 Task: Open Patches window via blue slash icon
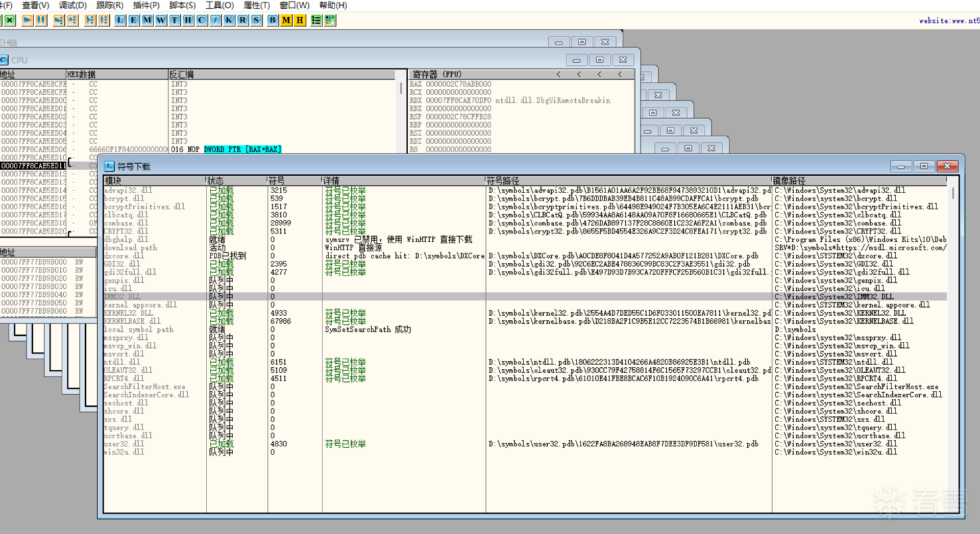tap(216, 20)
